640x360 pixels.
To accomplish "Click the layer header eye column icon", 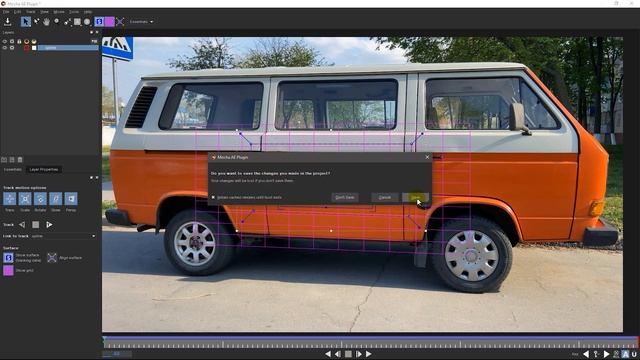I will pyautogui.click(x=4, y=42).
